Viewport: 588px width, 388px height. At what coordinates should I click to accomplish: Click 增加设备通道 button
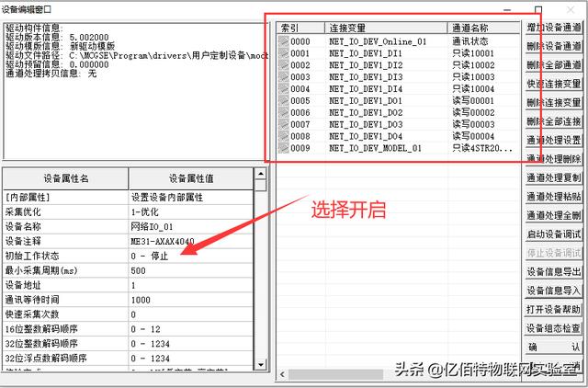pos(553,28)
